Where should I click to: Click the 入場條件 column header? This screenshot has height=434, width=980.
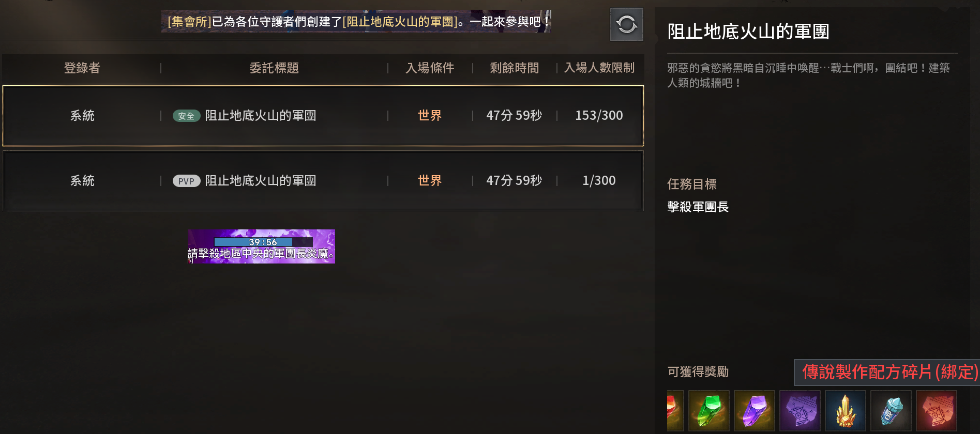pyautogui.click(x=430, y=68)
